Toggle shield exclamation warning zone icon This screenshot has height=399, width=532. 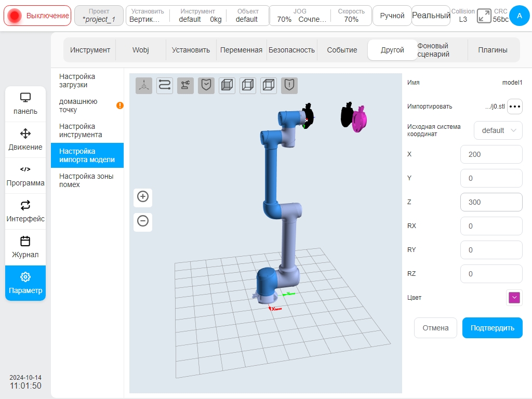tap(289, 85)
